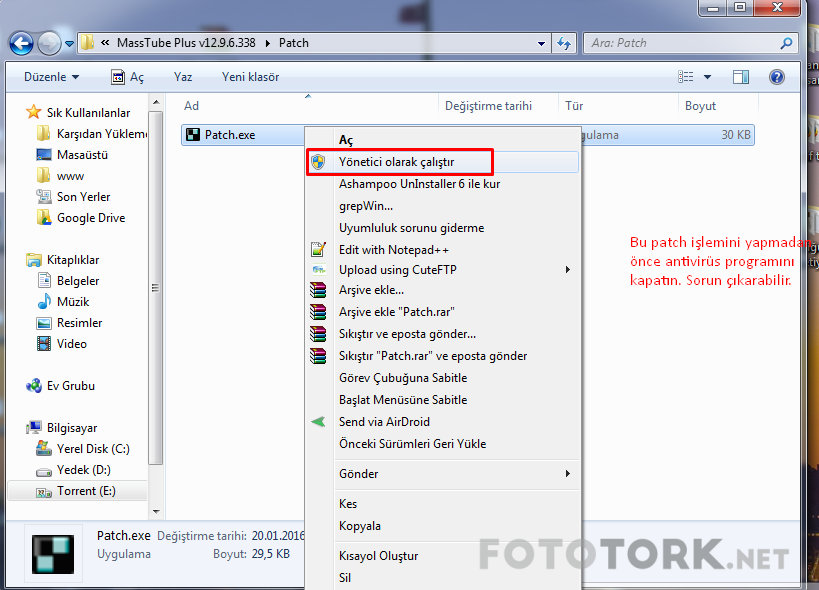Open the Düzenle menu
This screenshot has width=819, height=590.
tap(52, 77)
